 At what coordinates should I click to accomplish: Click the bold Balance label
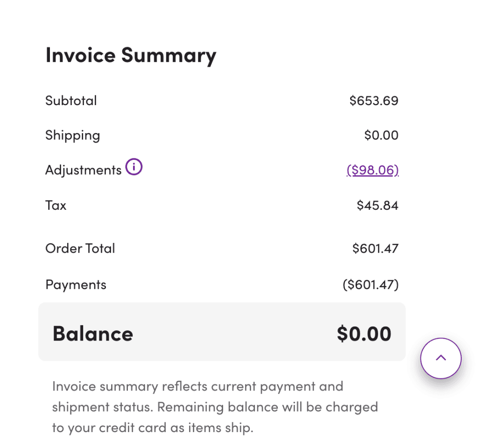click(92, 334)
